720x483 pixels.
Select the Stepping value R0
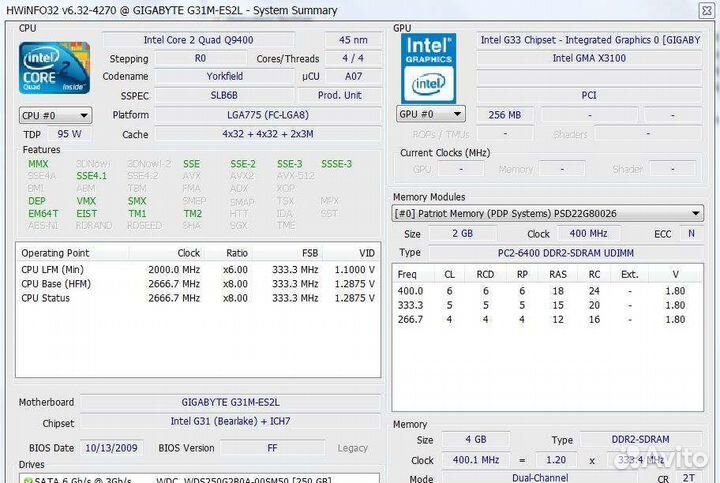click(200, 58)
